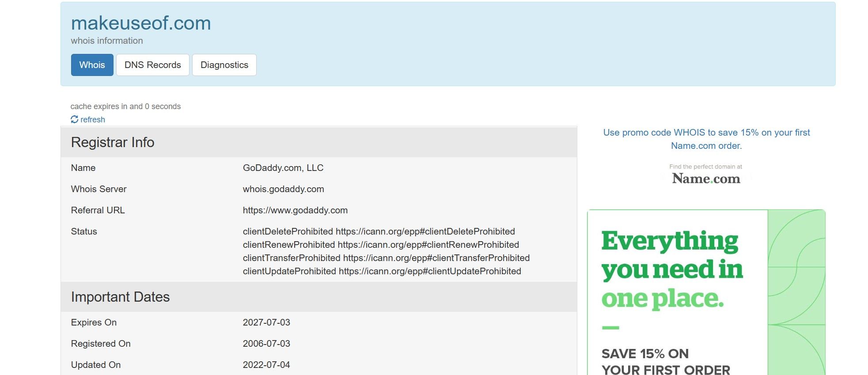Click the clientUpdateProhibited status line
Screen dimensions: 868x375
click(382, 271)
